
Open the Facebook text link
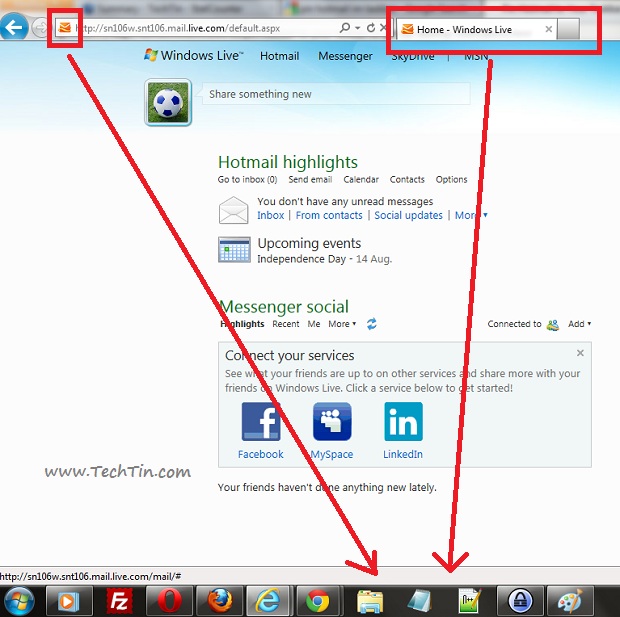[x=261, y=454]
